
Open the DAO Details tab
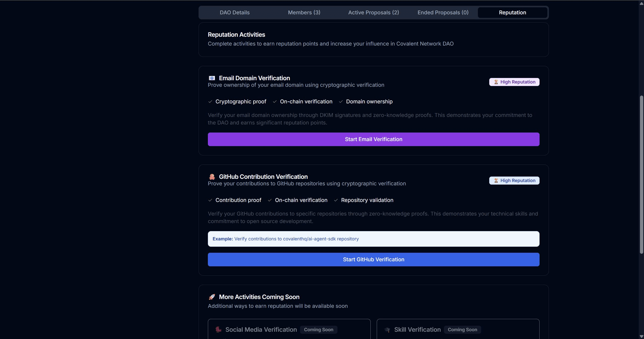(x=235, y=13)
